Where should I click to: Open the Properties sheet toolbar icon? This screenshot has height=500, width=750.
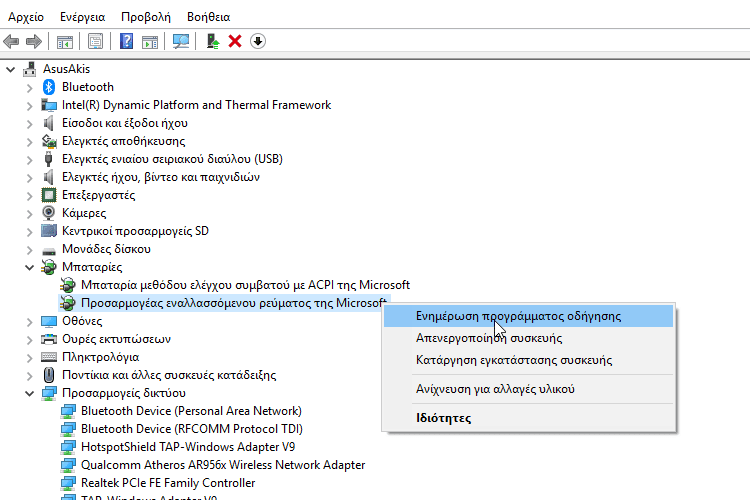pyautogui.click(x=95, y=42)
